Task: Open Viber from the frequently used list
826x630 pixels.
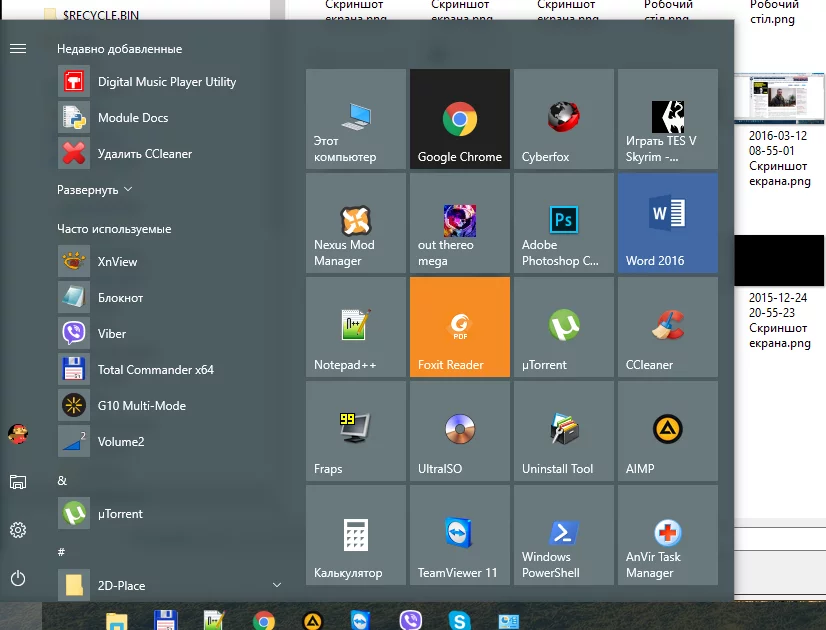Action: [112, 334]
